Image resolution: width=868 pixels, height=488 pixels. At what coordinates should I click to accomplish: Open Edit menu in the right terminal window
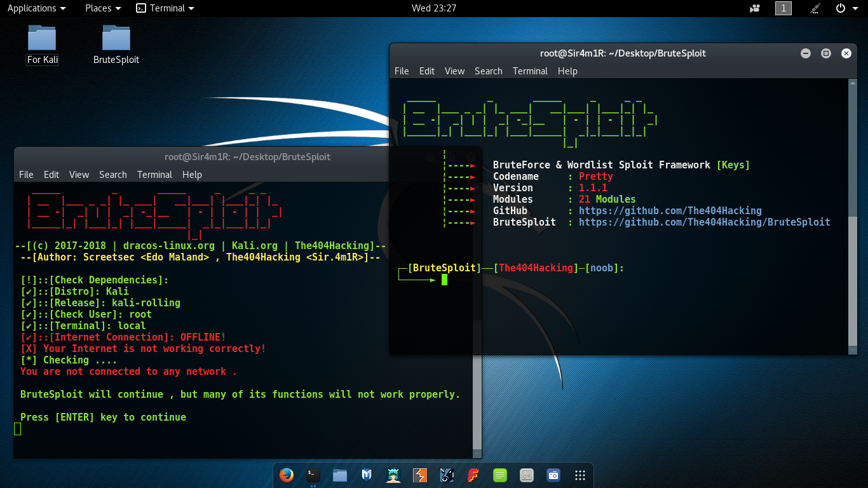pyautogui.click(x=427, y=71)
